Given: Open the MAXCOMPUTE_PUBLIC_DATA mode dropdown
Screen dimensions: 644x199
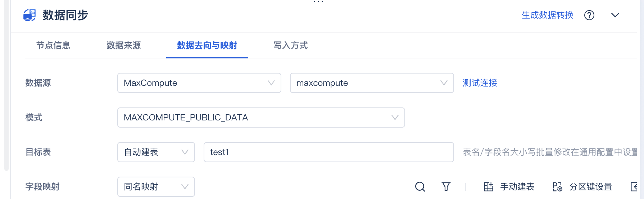Looking at the screenshot, I should click(261, 118).
